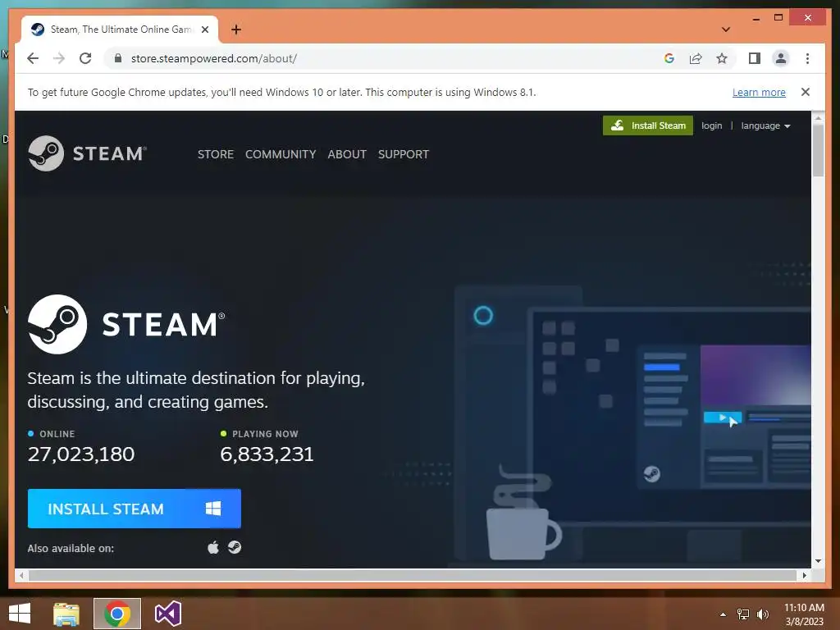This screenshot has height=630, width=840.
Task: Expand the language dropdown
Action: (x=765, y=126)
